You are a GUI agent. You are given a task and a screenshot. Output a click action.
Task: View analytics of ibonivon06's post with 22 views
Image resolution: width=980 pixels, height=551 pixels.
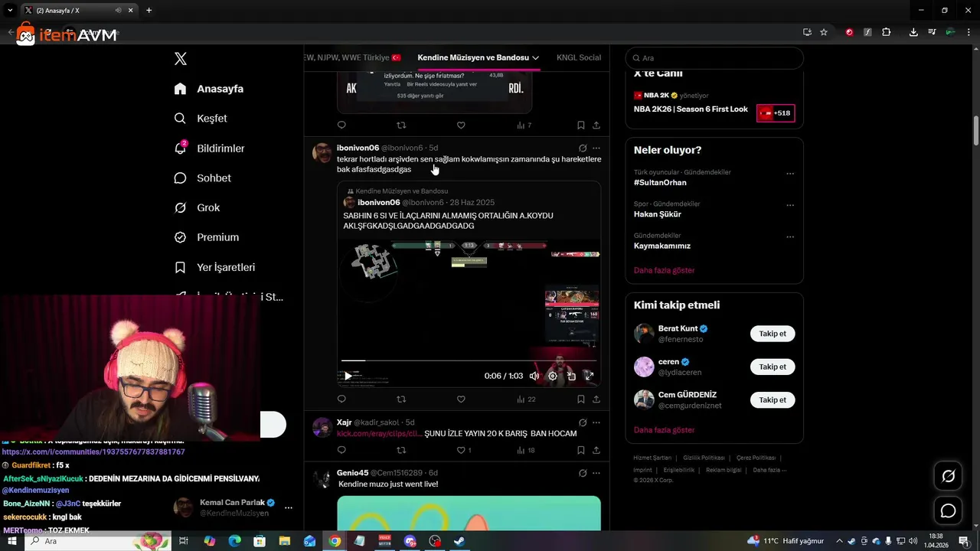click(526, 399)
